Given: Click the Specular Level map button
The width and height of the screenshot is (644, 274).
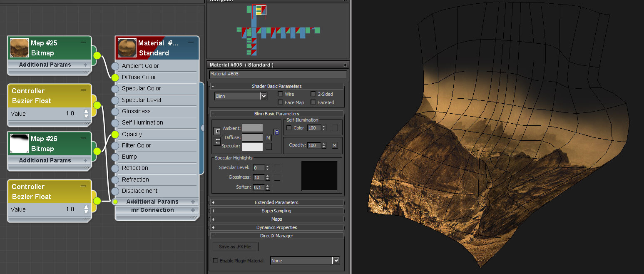Looking at the screenshot, I should click(x=277, y=167).
